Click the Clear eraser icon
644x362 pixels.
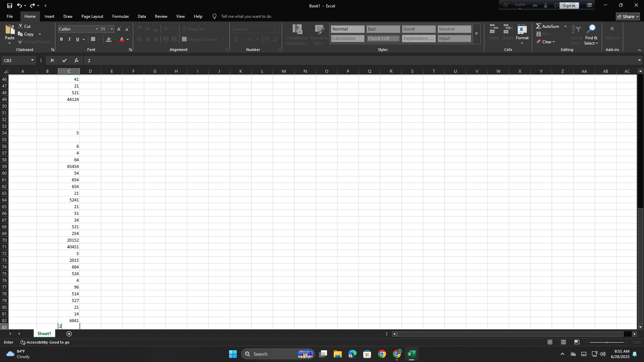[538, 42]
